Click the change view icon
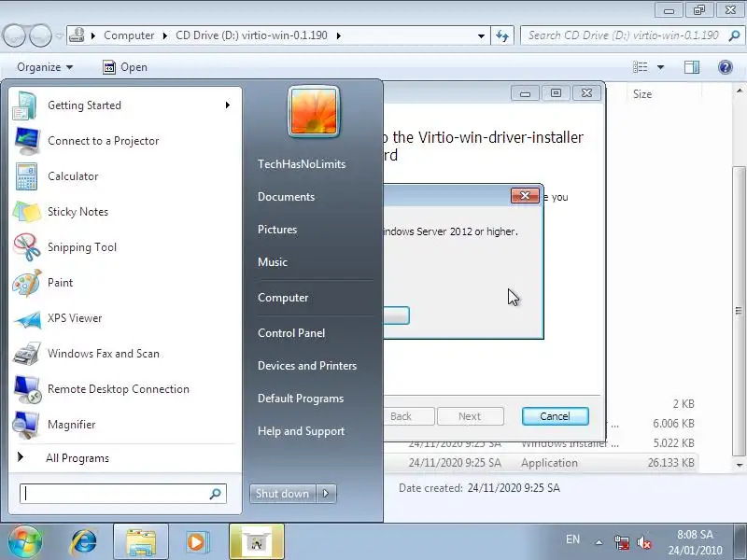The image size is (747, 560). [x=641, y=67]
